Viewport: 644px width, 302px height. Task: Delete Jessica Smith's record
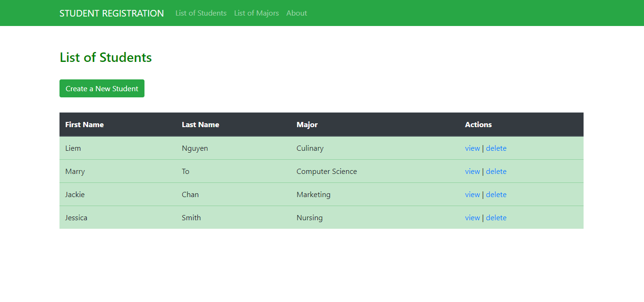[496, 218]
